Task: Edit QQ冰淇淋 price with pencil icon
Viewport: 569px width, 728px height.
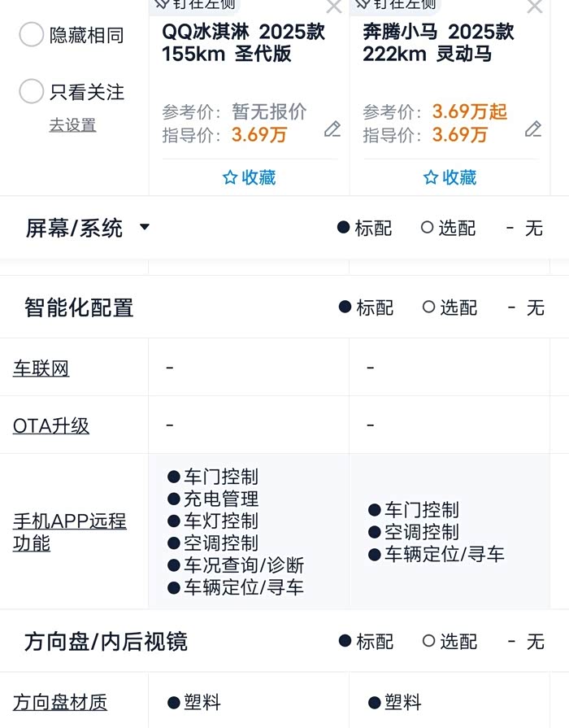Action: [332, 129]
